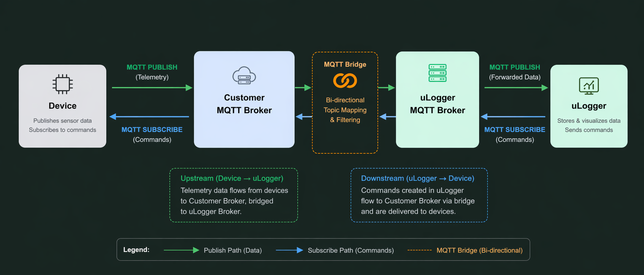The height and width of the screenshot is (275, 644).
Task: Select the Customer MQTT Broker label
Action: click(x=244, y=104)
